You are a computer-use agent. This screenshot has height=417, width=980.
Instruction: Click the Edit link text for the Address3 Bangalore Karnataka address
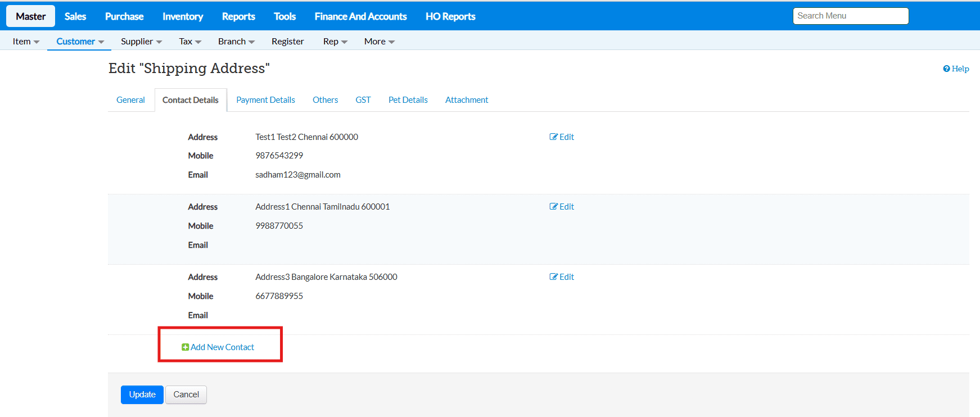point(567,277)
